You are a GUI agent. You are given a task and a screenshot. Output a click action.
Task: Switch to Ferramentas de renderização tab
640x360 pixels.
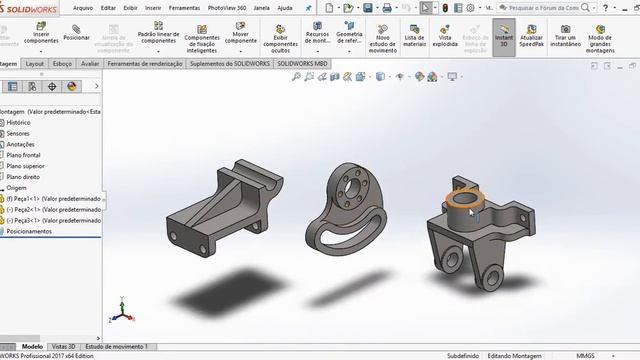[145, 64]
